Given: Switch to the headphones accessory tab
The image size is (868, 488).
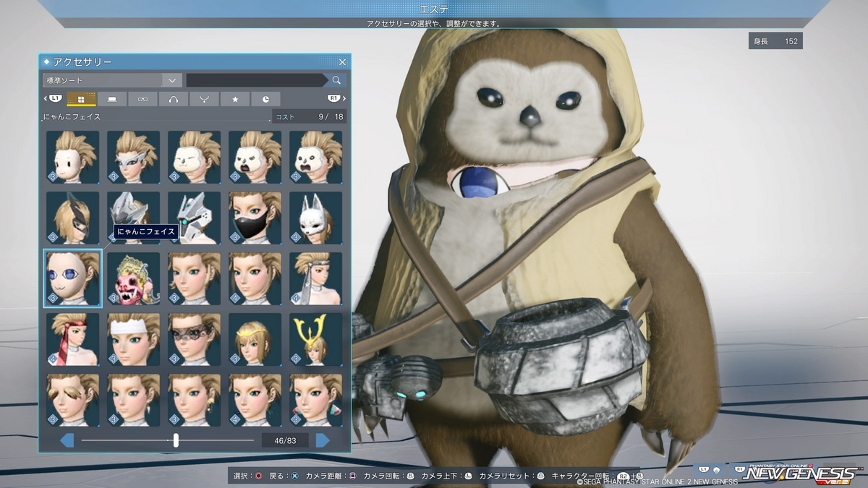Looking at the screenshot, I should pyautogui.click(x=174, y=99).
